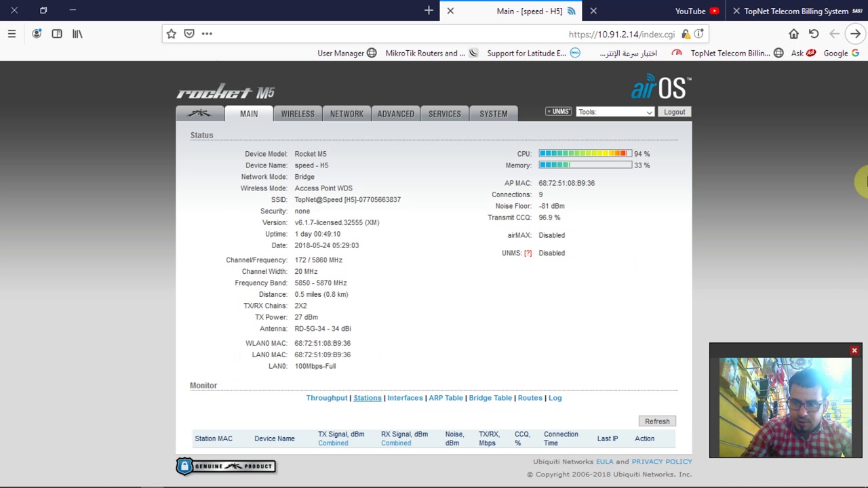This screenshot has height=488, width=868.
Task: Open the Ubiquiti logo tab
Action: point(199,113)
